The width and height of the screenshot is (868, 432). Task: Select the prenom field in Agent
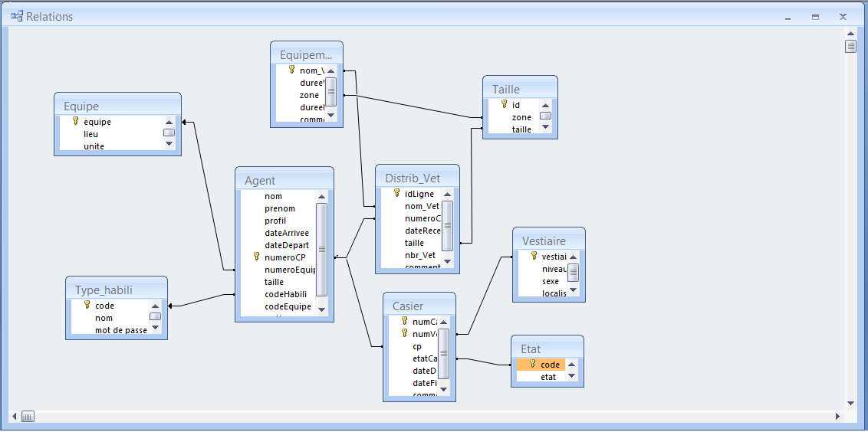[x=280, y=208]
